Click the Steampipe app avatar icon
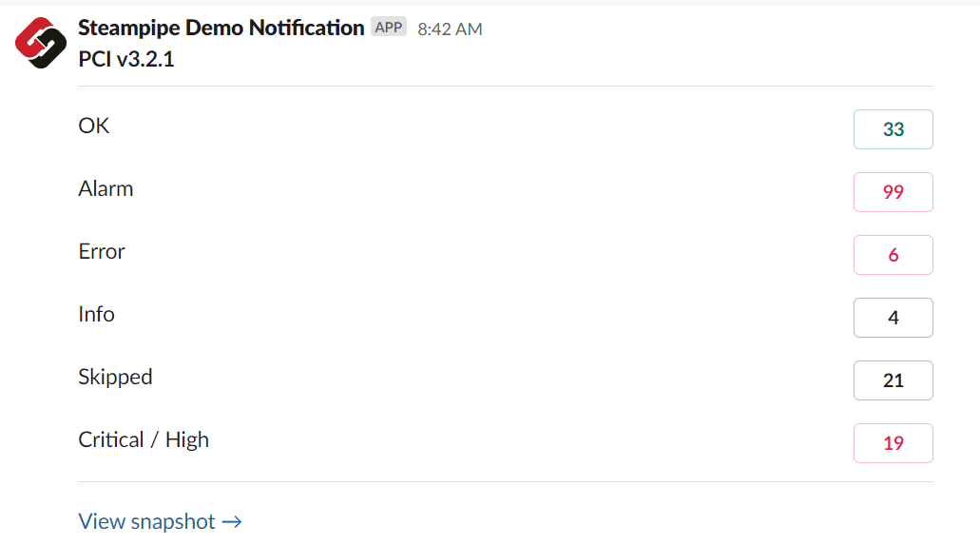980x545 pixels. click(x=41, y=43)
